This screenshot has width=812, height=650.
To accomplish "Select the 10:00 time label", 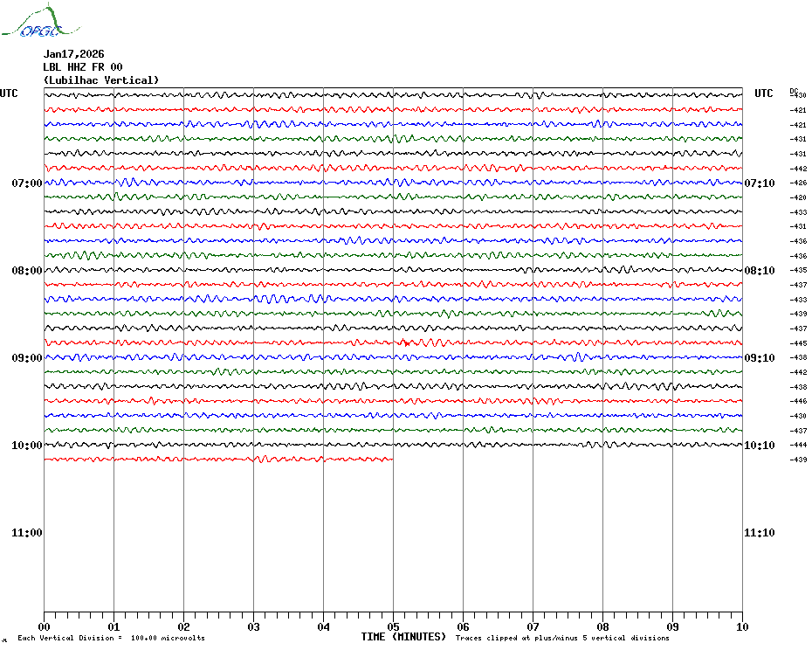I will point(27,446).
